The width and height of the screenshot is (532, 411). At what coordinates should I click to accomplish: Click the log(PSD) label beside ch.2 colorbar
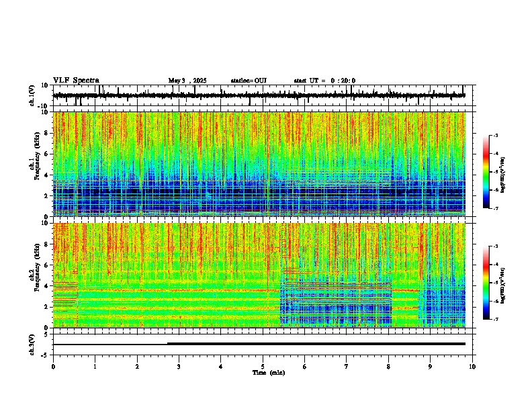point(503,285)
